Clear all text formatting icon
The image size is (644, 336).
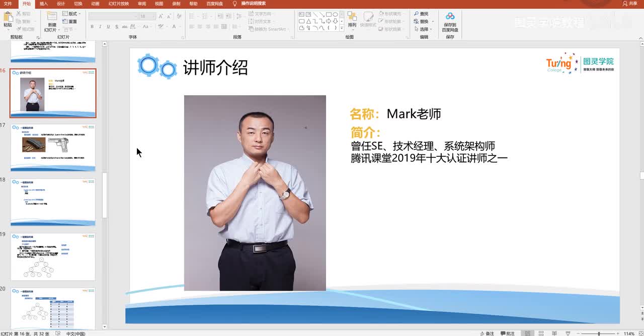(178, 16)
